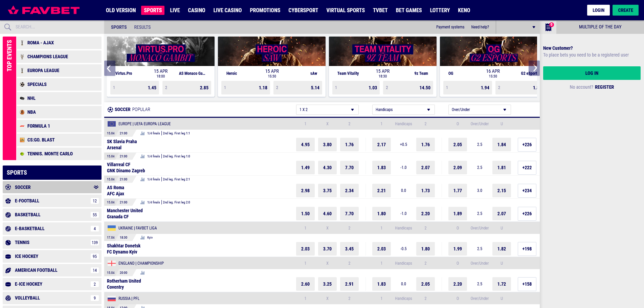This screenshot has width=644, height=308.
Task: Open stats icon for AS Roma match
Action: point(142,179)
